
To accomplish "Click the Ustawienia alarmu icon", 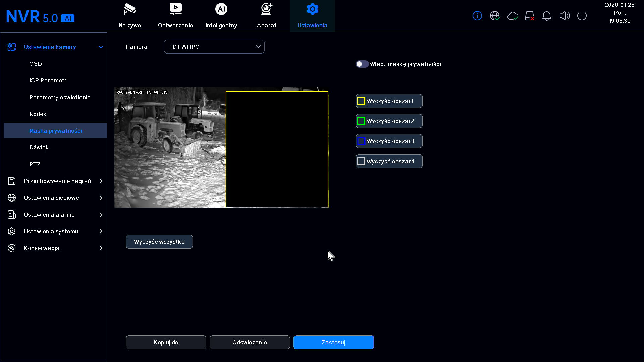I will coord(12,215).
